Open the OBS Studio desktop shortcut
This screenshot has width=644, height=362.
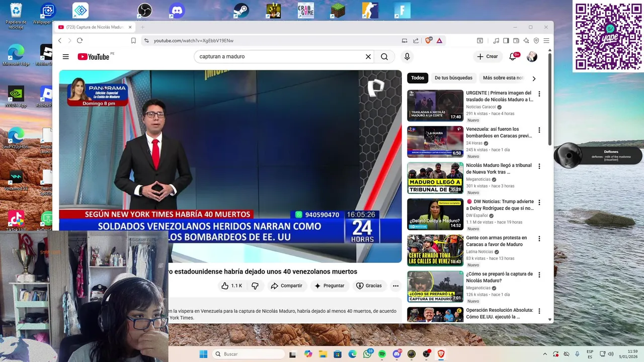pos(145,10)
